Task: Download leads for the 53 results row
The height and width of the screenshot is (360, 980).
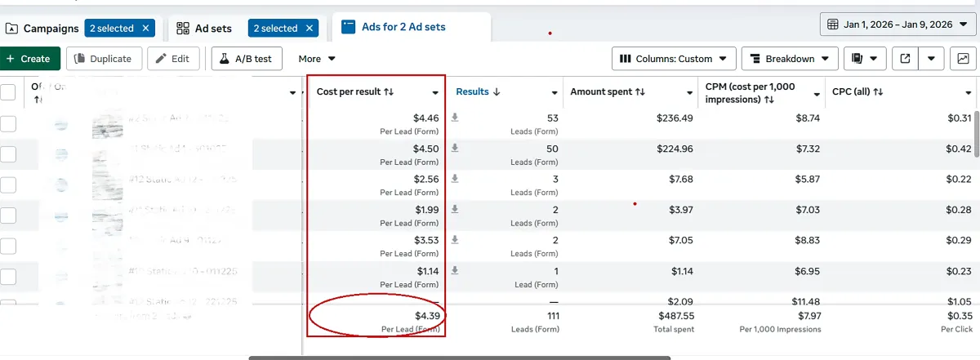Action: coord(455,118)
